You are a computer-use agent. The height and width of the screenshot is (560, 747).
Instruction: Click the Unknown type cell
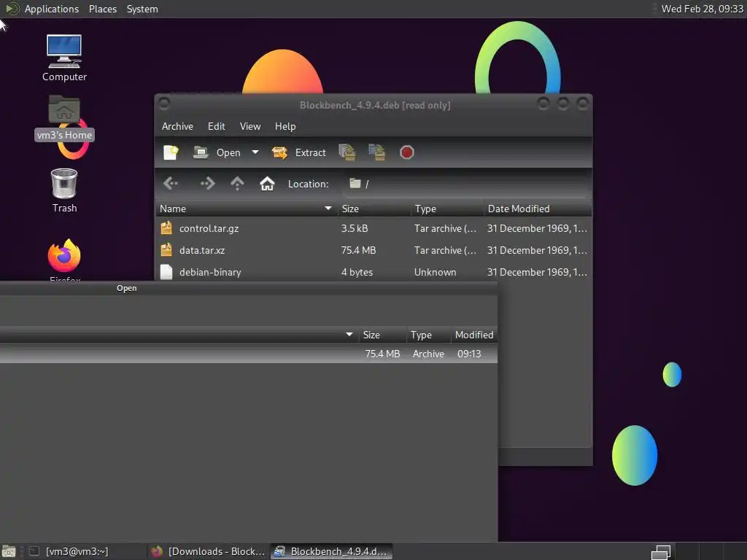click(x=435, y=273)
